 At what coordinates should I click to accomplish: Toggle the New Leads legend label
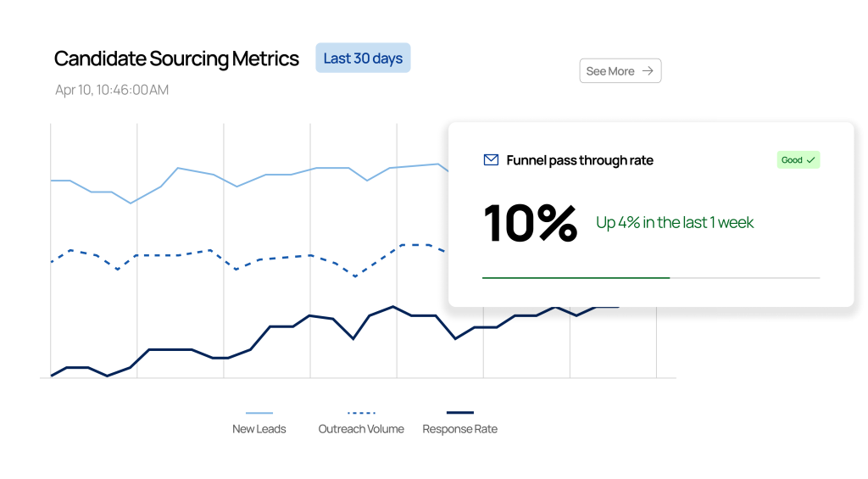click(259, 429)
